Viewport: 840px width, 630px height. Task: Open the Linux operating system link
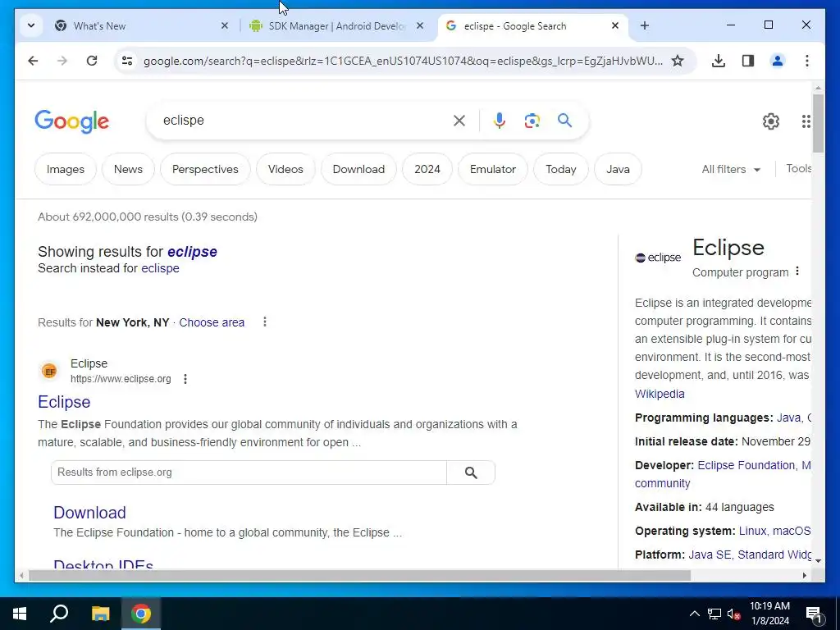click(752, 531)
